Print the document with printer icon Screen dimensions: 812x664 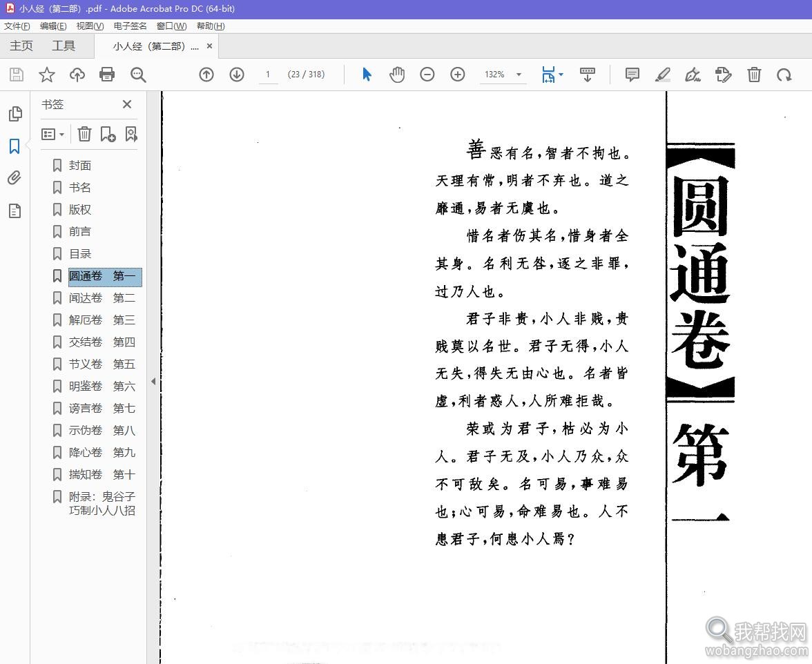(107, 75)
